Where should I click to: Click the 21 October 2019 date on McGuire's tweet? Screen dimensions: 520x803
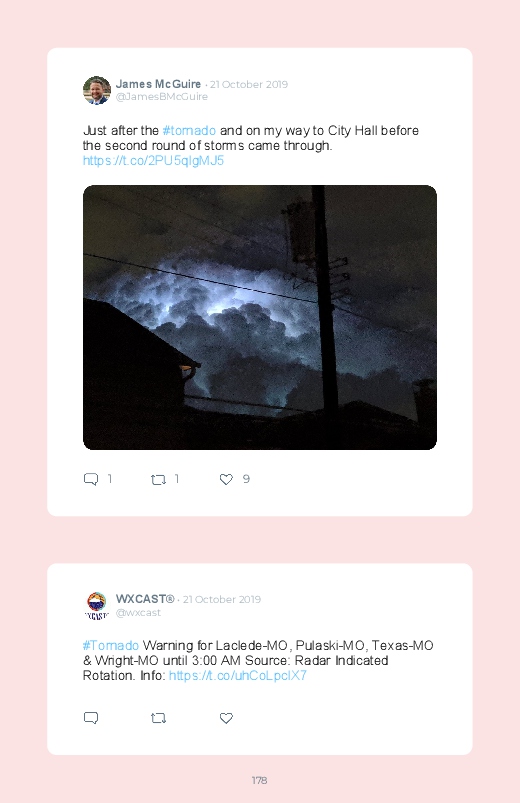click(x=249, y=84)
